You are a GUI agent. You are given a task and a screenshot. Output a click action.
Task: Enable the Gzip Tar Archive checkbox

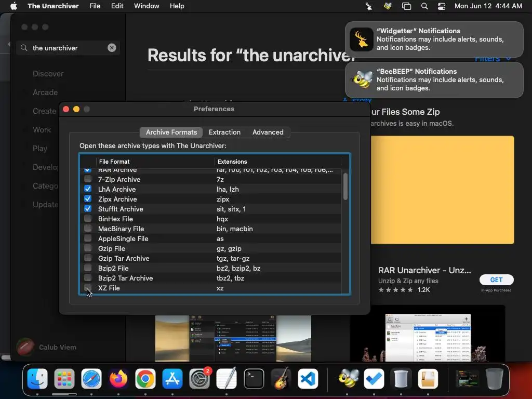click(88, 258)
